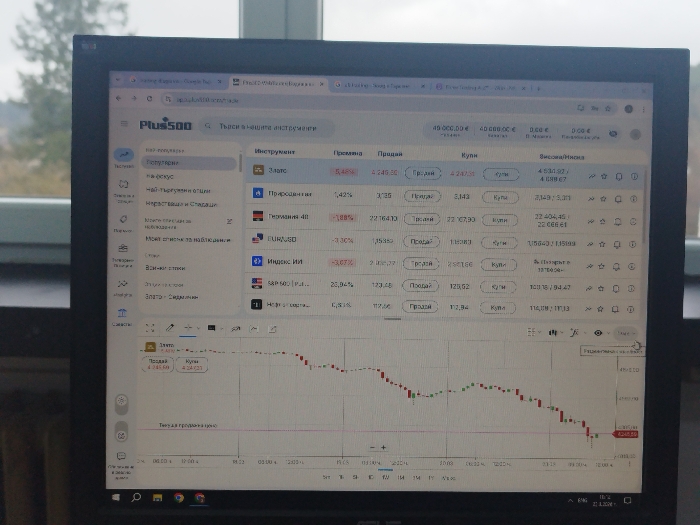700x525 pixels.
Task: Click Купи button in the Злато row
Action: point(501,174)
